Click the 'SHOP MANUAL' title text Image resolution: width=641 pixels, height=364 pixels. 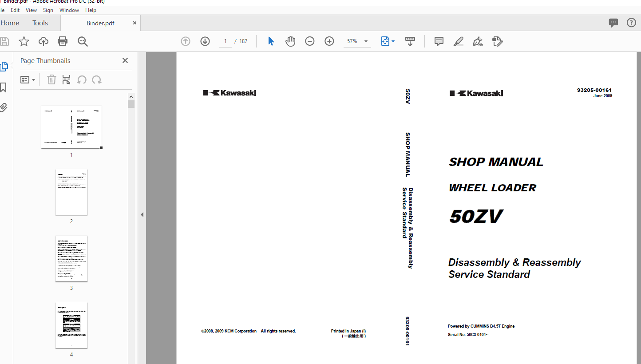(496, 162)
